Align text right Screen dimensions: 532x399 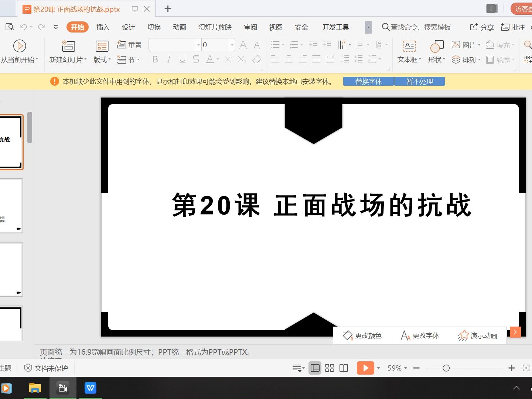(x=303, y=59)
